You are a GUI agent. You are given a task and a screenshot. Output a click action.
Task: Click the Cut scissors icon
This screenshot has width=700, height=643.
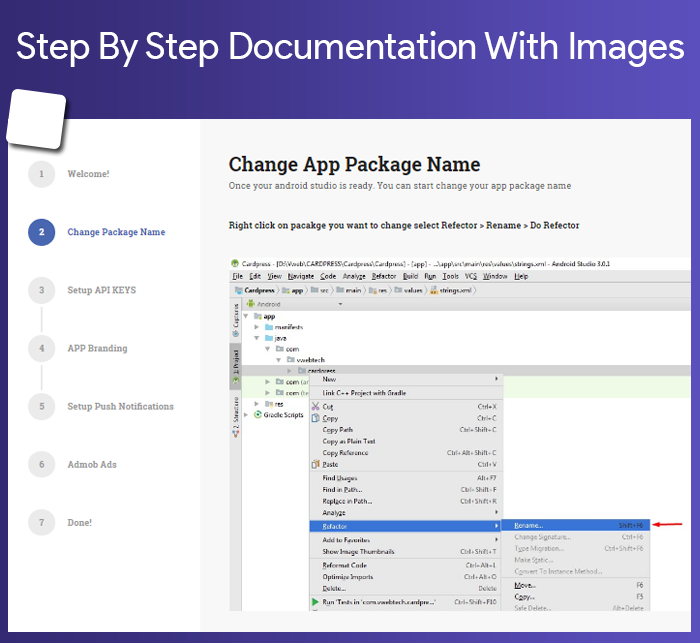(x=316, y=406)
